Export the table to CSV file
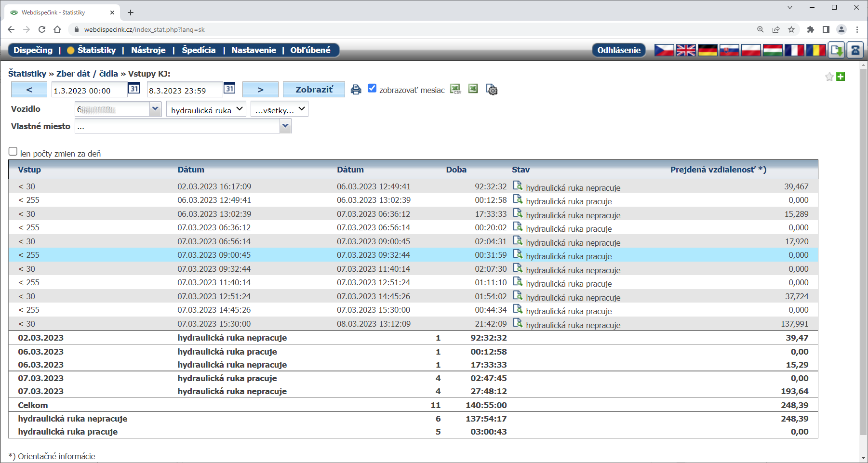 point(455,89)
